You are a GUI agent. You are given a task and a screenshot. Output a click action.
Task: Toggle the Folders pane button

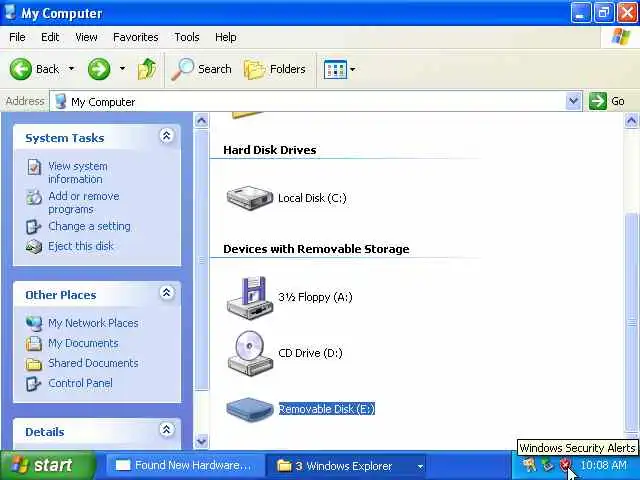click(x=275, y=69)
